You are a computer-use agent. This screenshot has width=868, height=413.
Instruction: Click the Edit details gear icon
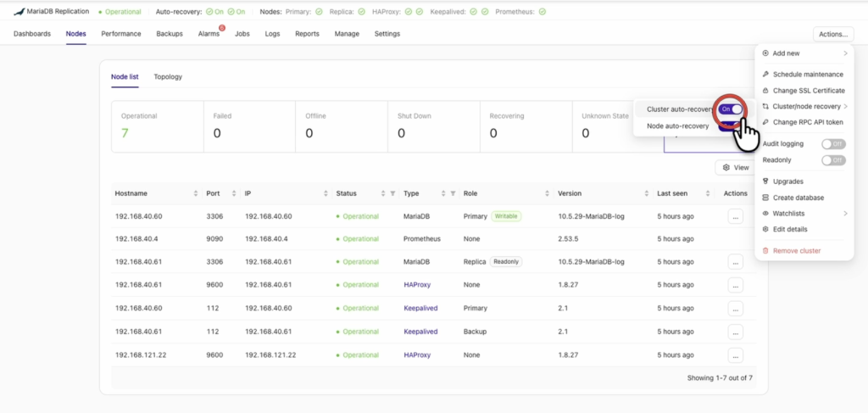point(765,229)
